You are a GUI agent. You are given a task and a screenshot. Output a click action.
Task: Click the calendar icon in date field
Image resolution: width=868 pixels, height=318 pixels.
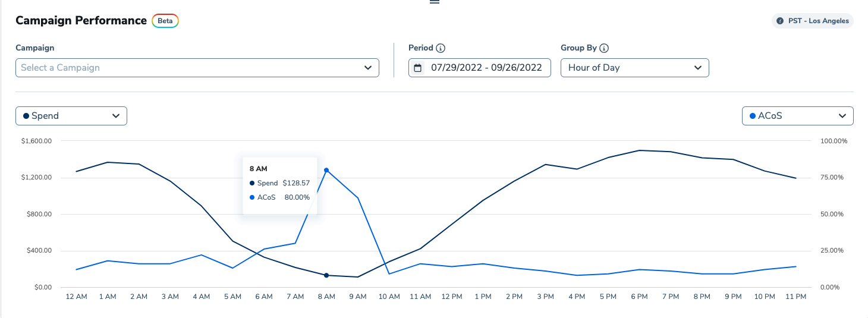pyautogui.click(x=418, y=68)
